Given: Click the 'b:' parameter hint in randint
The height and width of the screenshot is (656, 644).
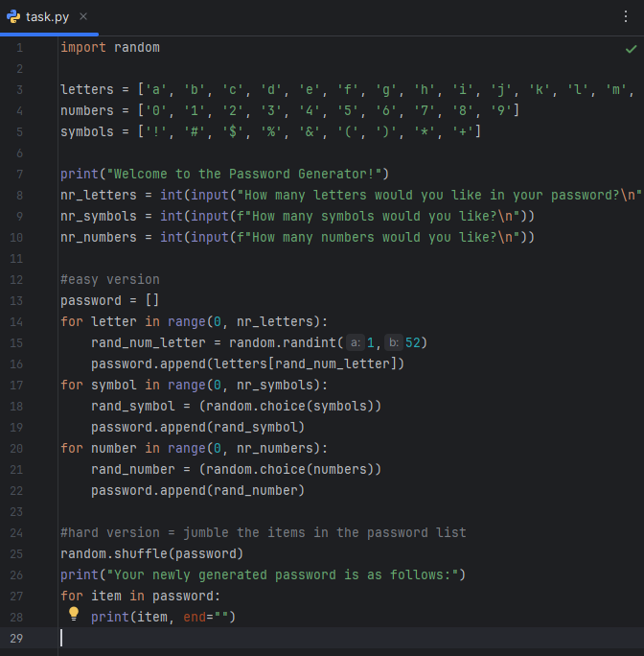Looking at the screenshot, I should (394, 342).
